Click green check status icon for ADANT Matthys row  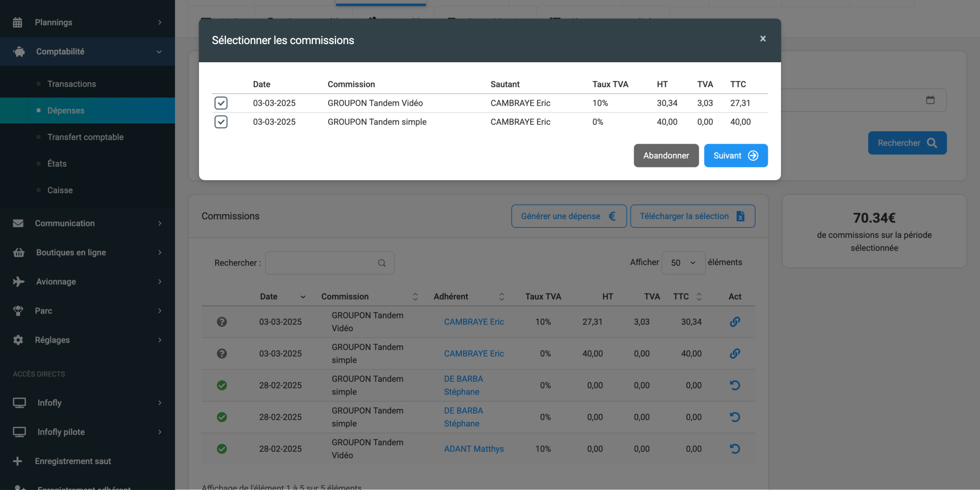coord(222,449)
